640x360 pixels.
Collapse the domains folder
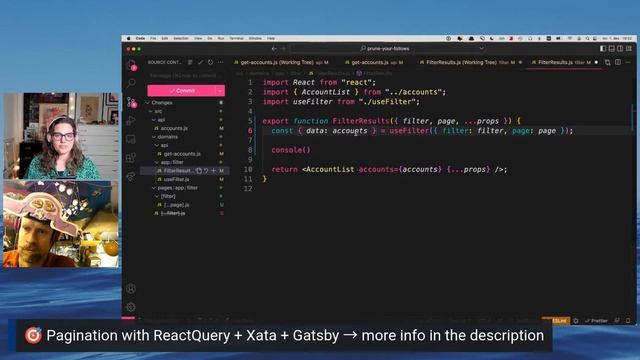pyautogui.click(x=154, y=137)
